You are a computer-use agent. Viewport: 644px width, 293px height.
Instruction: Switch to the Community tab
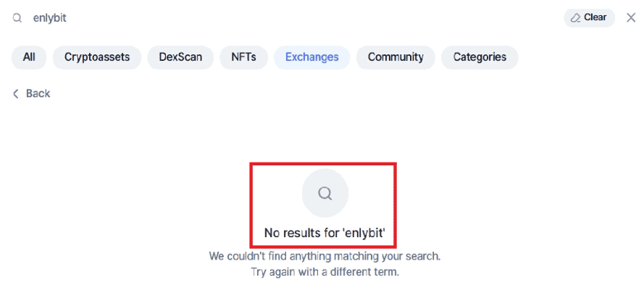[x=395, y=57]
